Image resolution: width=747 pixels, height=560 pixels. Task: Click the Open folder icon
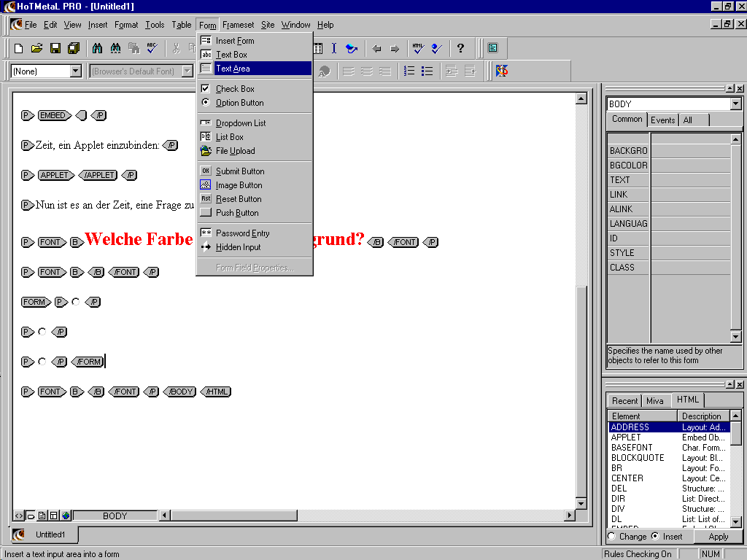(x=36, y=49)
